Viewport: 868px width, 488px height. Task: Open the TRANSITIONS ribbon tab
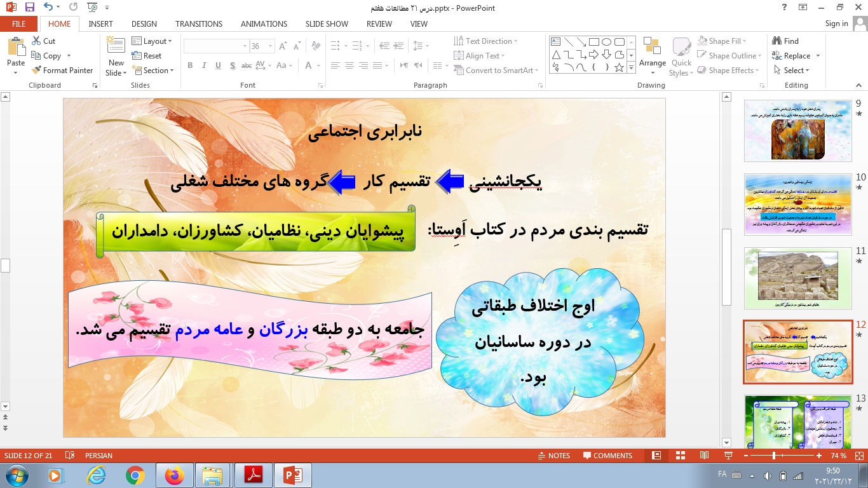pos(199,24)
